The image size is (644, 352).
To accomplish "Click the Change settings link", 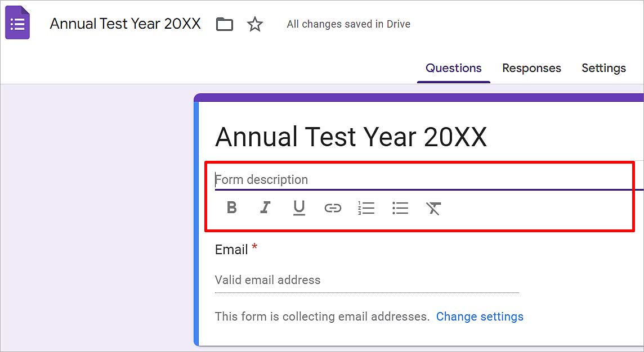I will click(x=480, y=317).
